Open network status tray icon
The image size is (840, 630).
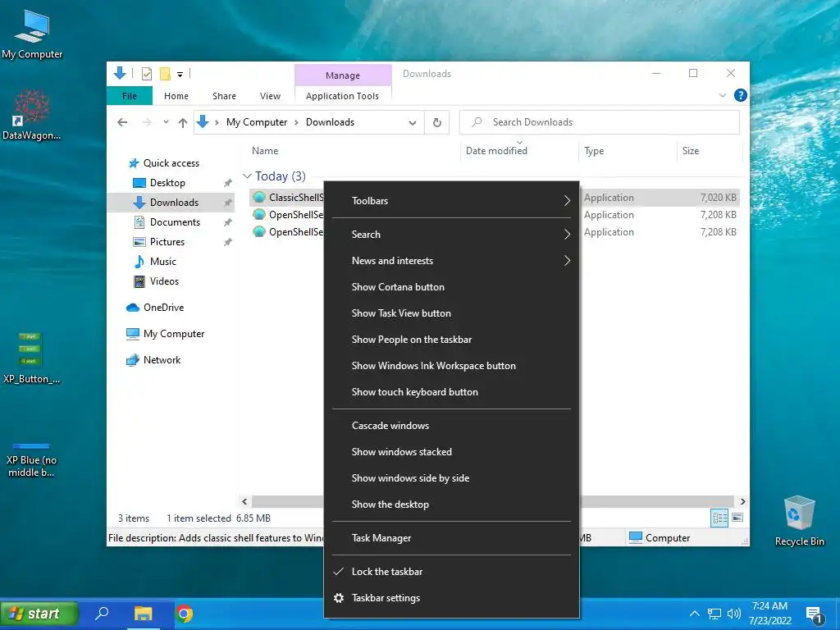click(x=714, y=614)
